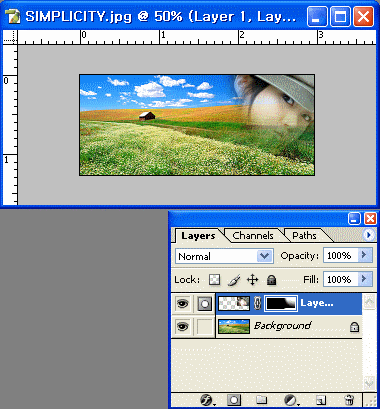Click the mask edit indicator on Layer 1
This screenshot has width=380, height=409.
tap(204, 304)
